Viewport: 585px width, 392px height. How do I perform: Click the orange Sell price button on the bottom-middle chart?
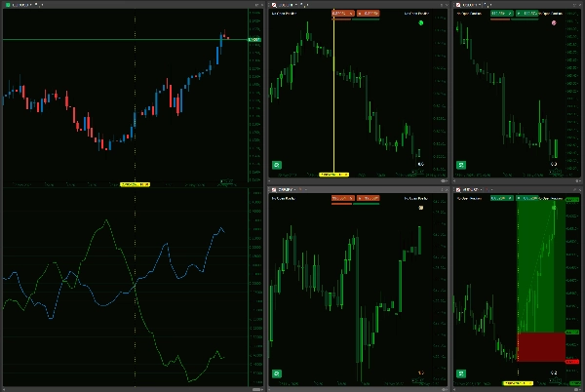click(x=343, y=198)
